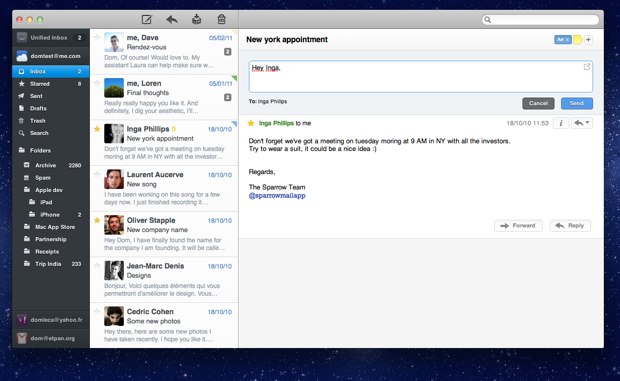
Task: Star the me, Loren conversation
Action: (97, 83)
